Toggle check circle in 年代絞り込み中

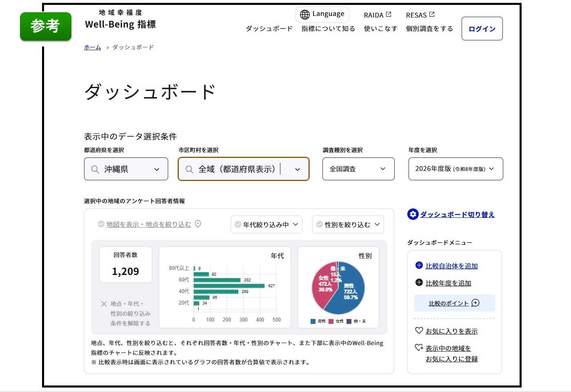[238, 224]
